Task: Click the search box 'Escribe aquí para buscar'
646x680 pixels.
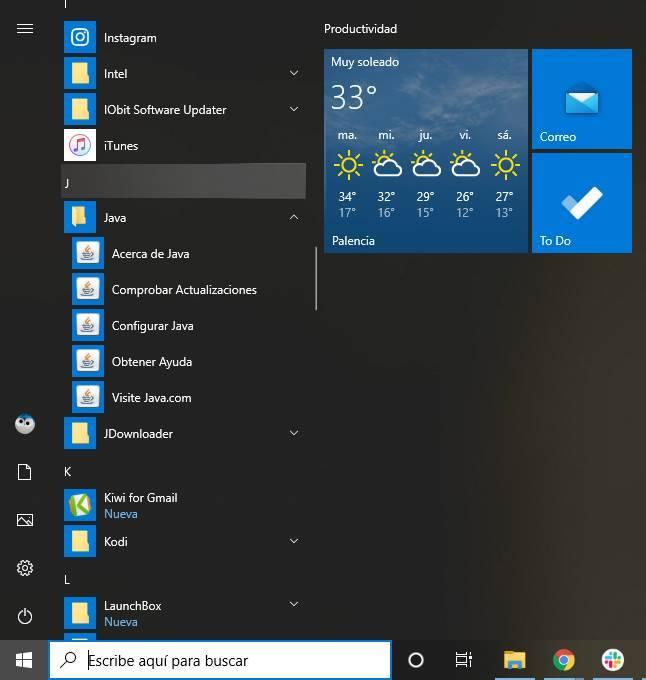Action: (220, 660)
